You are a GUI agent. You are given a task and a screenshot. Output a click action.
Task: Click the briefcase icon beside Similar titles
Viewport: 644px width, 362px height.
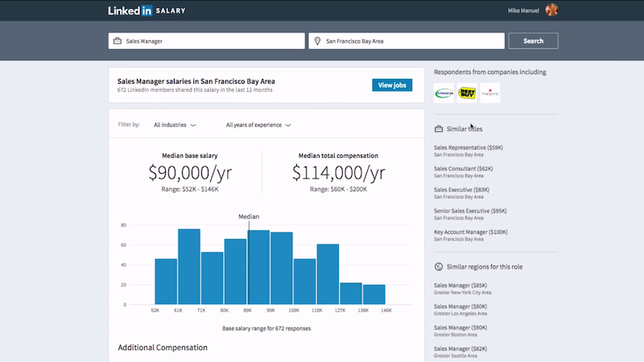point(439,129)
